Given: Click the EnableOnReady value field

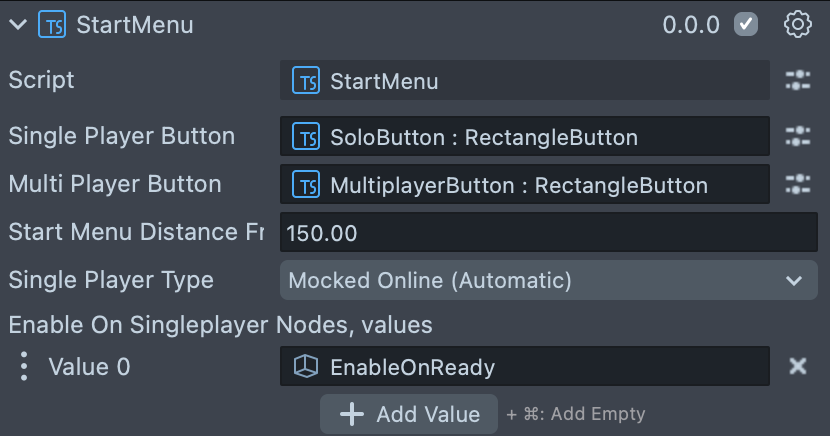Looking at the screenshot, I should tap(525, 367).
